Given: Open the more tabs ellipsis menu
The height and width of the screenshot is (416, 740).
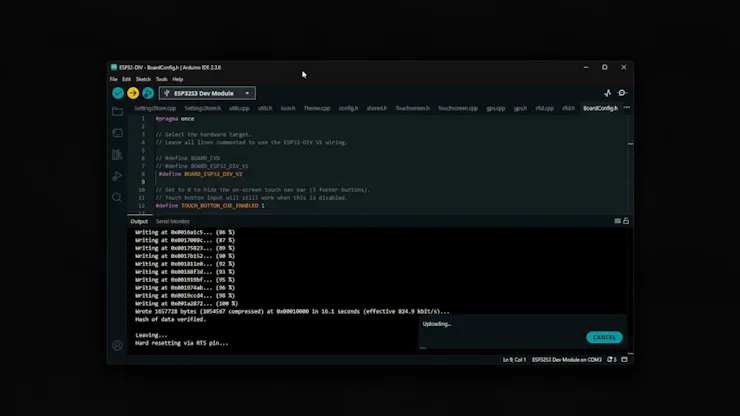Looking at the screenshot, I should click(x=627, y=108).
